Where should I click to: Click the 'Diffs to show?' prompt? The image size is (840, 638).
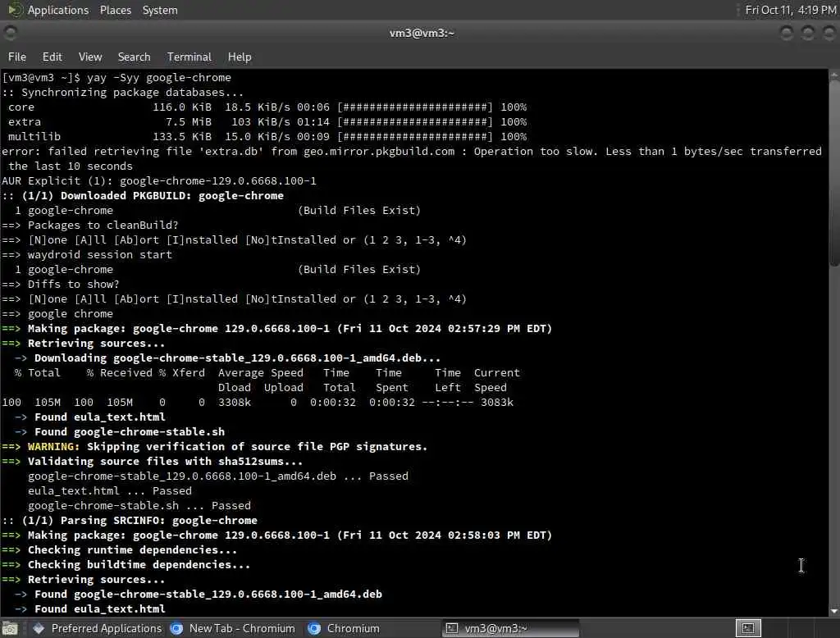point(61,285)
